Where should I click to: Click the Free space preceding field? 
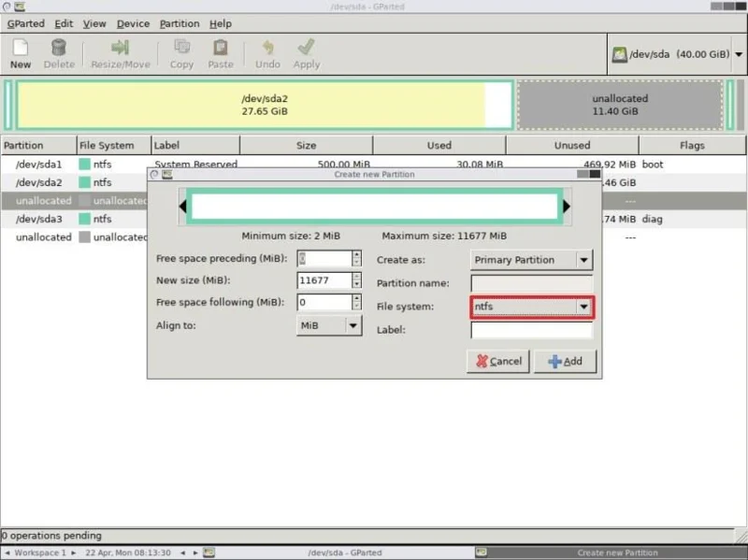point(324,259)
